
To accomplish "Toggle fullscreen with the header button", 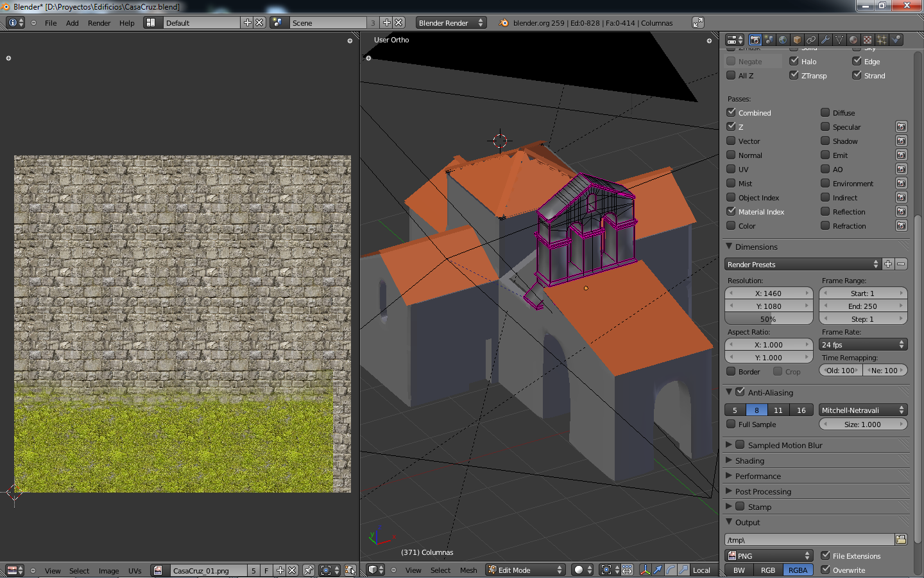I will (698, 22).
